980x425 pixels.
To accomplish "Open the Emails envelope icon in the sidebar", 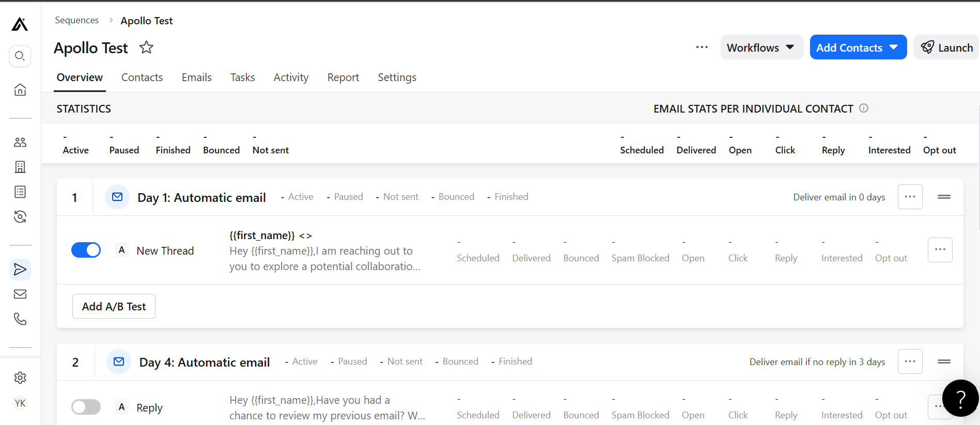I will [x=20, y=294].
